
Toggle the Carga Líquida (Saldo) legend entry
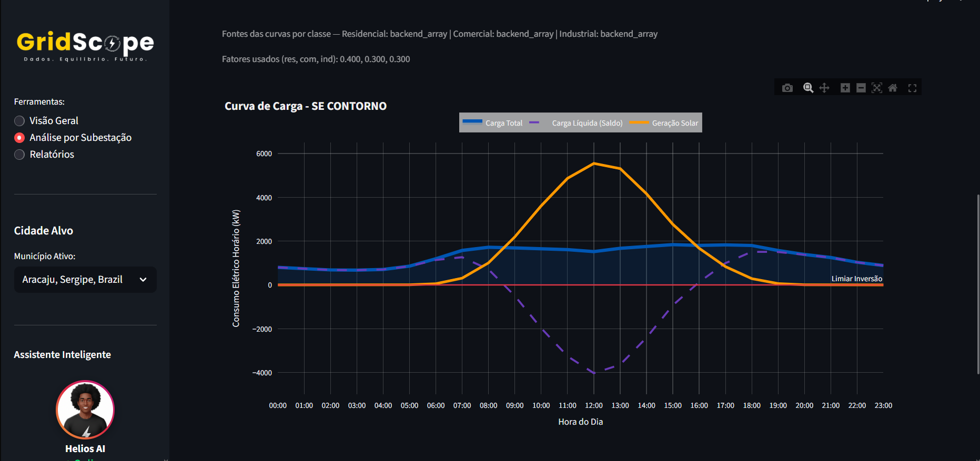coord(576,123)
